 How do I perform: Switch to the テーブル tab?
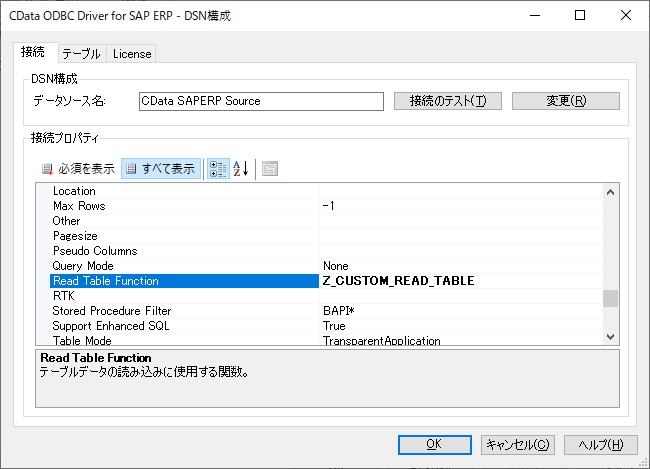[x=81, y=54]
